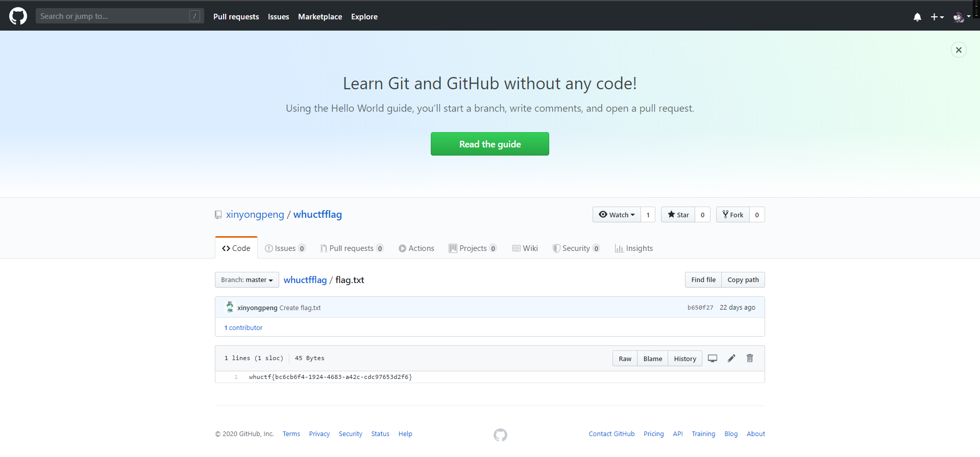The width and height of the screenshot is (980, 457).
Task: Click the Find file button
Action: [703, 280]
